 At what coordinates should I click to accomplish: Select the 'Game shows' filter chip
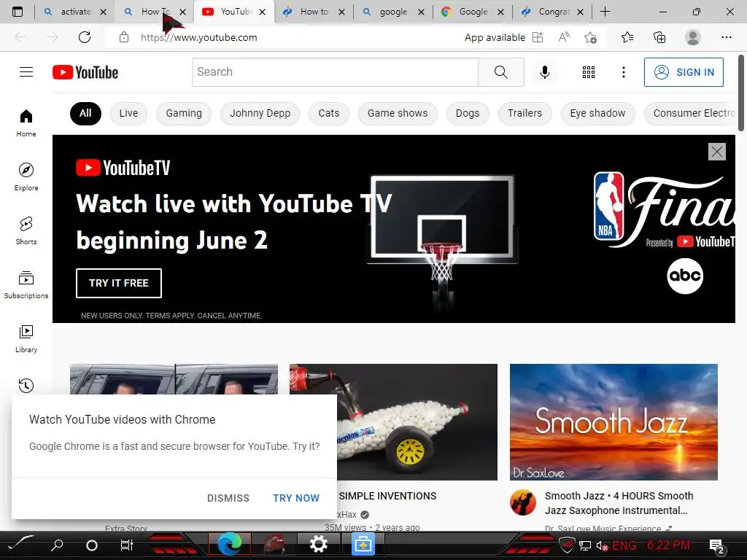point(398,113)
